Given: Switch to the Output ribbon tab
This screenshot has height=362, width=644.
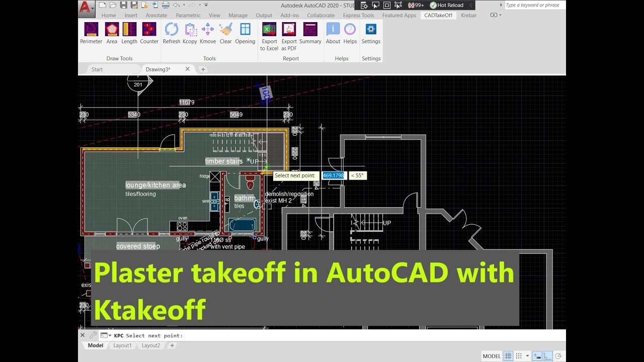Looking at the screenshot, I should [264, 15].
